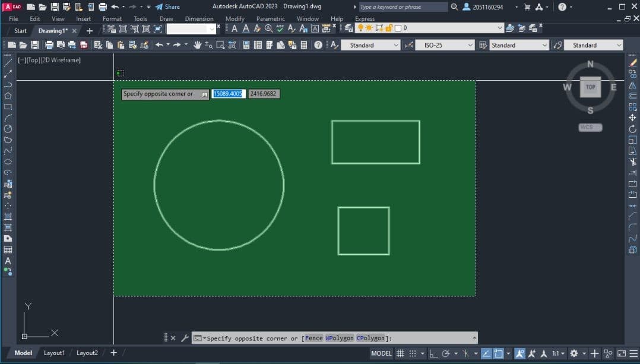Choose the CPolygon option in the command line
Image resolution: width=640 pixels, height=364 pixels.
370,338
